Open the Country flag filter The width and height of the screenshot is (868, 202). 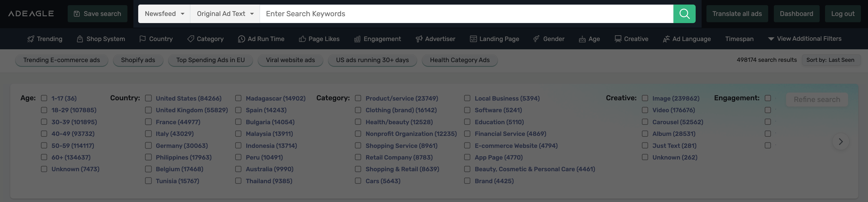tap(156, 39)
